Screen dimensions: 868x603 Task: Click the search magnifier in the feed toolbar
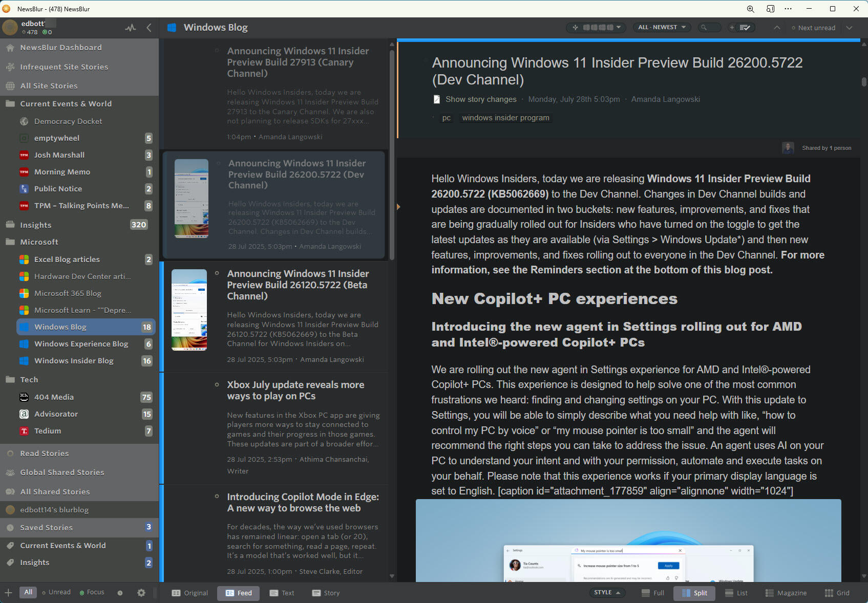point(704,28)
